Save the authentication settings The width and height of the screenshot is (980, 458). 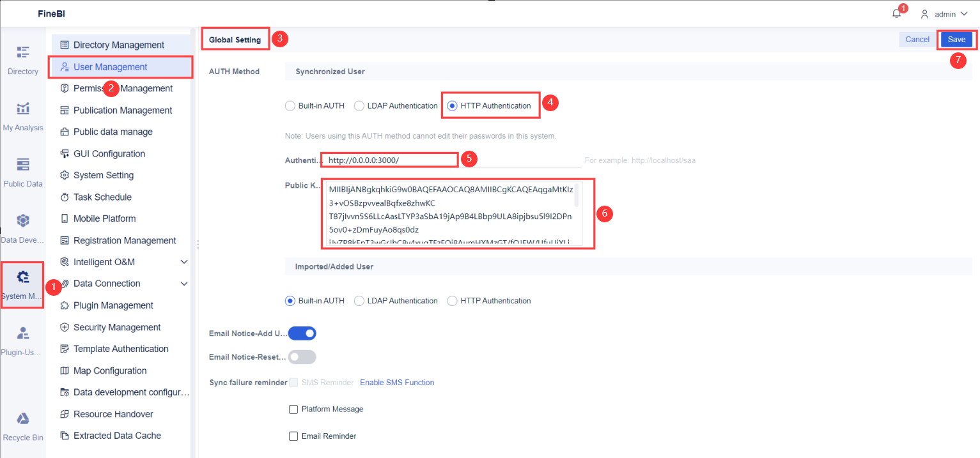click(x=956, y=39)
